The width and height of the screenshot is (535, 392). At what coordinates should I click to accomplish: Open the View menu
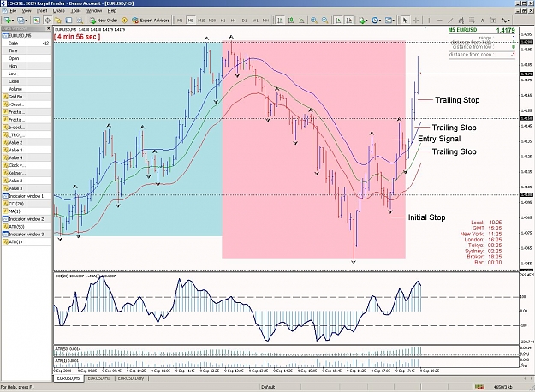[x=27, y=10]
